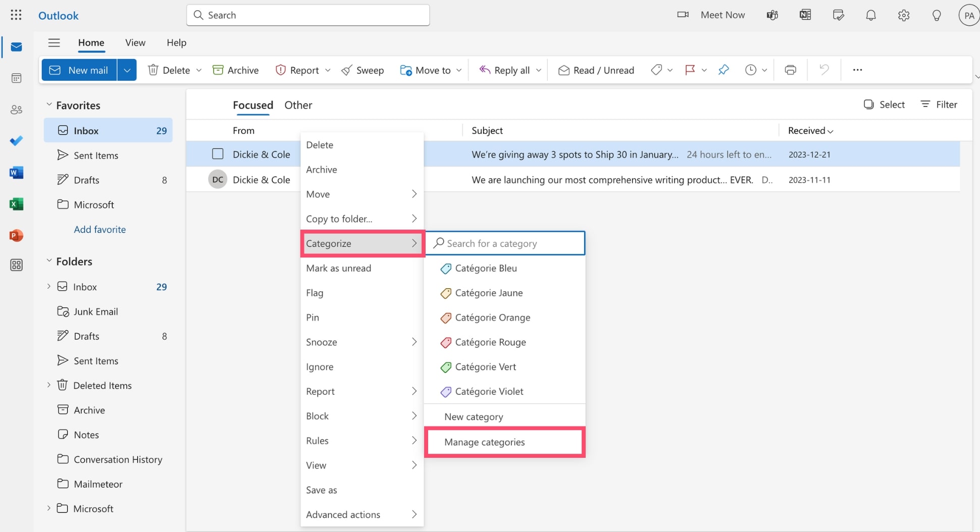This screenshot has width=980, height=532.
Task: Click the Categorize tag icon in toolbar
Action: coord(656,70)
